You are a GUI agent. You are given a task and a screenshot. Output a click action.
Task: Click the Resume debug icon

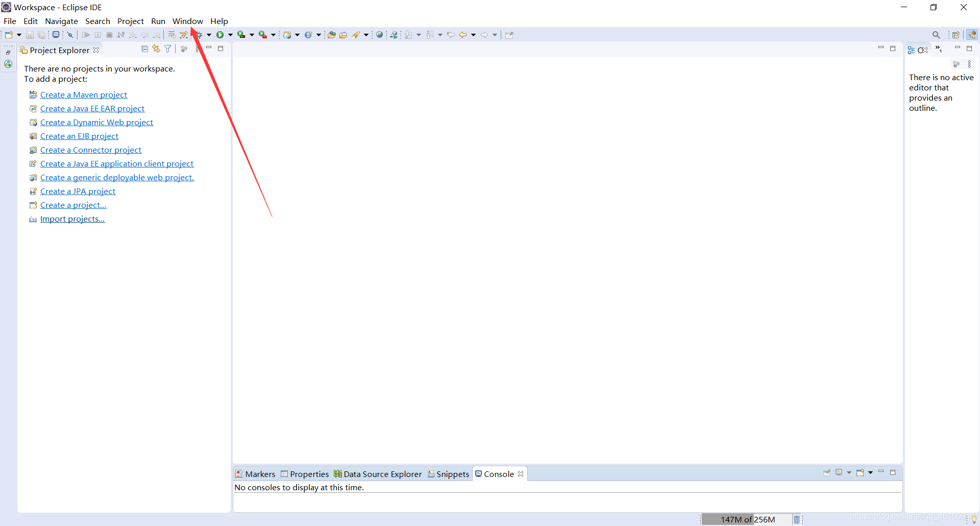click(x=86, y=35)
